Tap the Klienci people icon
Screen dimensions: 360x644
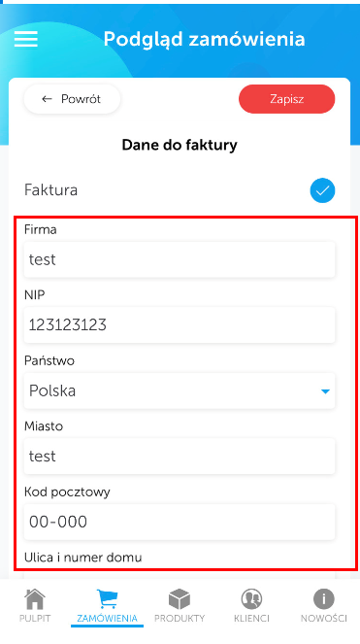click(x=251, y=599)
